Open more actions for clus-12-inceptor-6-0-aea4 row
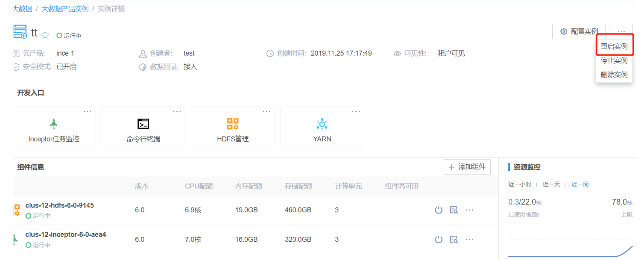Image resolution: width=644 pixels, height=259 pixels. (469, 240)
